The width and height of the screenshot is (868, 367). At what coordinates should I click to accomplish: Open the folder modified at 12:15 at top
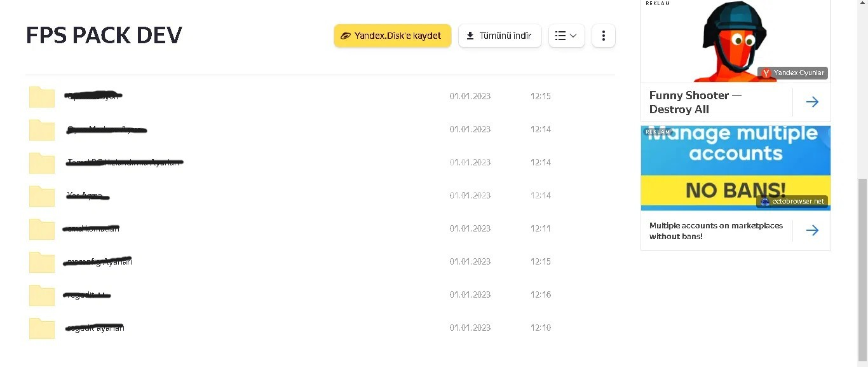point(320,97)
